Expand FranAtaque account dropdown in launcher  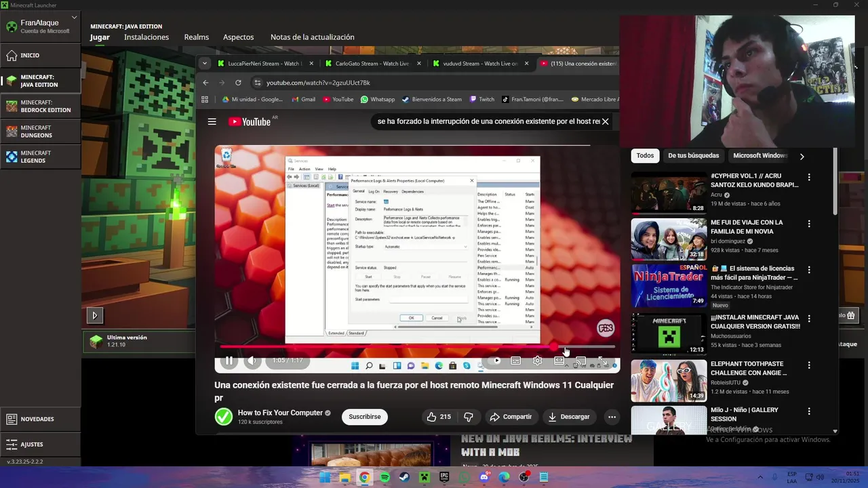(x=73, y=19)
